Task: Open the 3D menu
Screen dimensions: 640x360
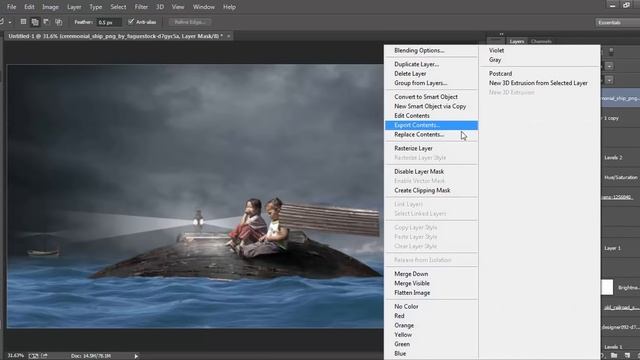Action: 160,7
